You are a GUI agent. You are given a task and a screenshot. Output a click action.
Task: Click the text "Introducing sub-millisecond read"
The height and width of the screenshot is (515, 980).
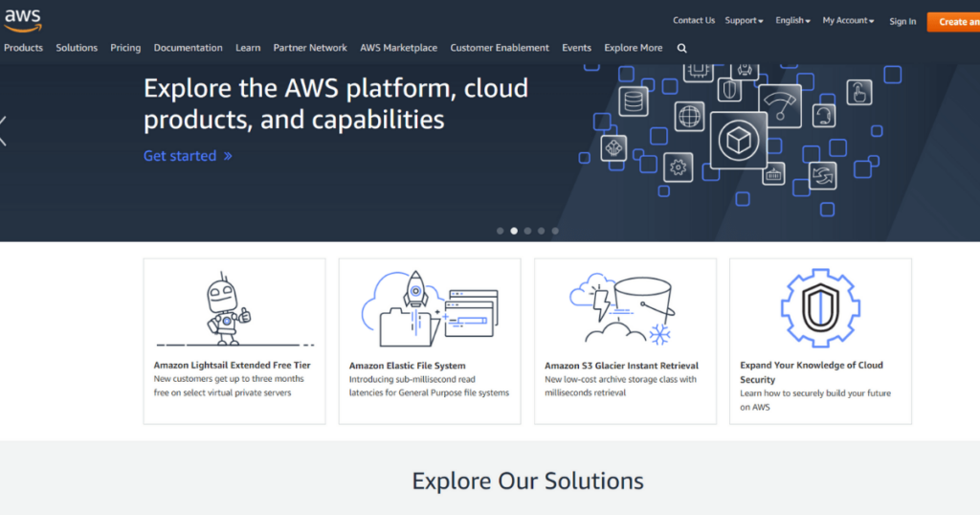(412, 379)
